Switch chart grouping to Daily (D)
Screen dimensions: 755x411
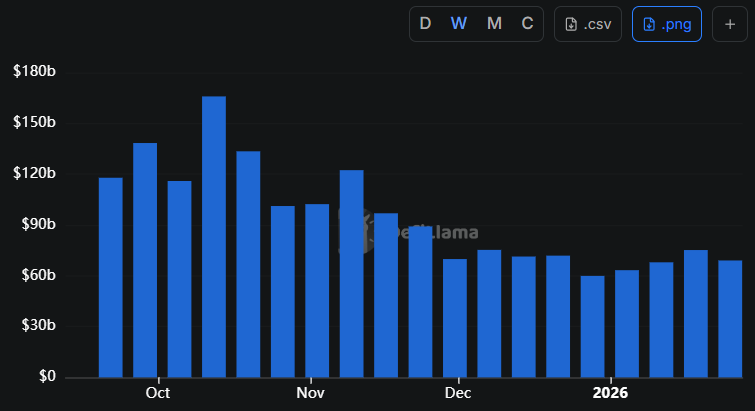click(425, 24)
